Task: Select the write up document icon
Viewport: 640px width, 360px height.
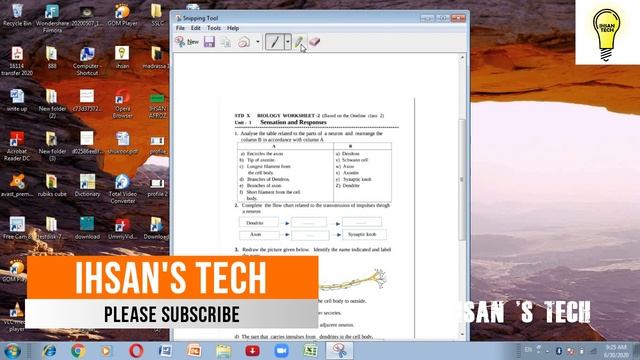Action: [x=17, y=101]
